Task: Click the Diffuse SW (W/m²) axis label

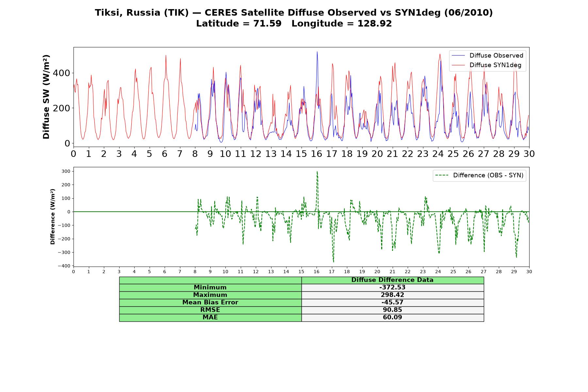Action: (46, 97)
